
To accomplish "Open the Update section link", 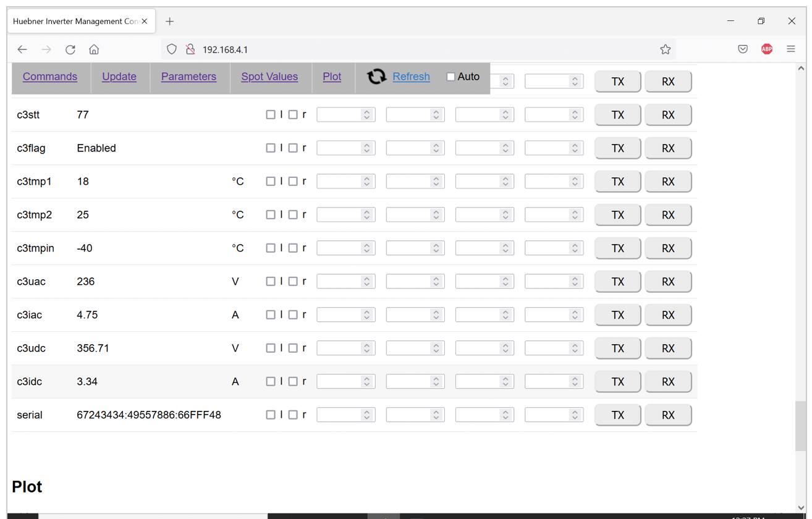I will tap(119, 77).
